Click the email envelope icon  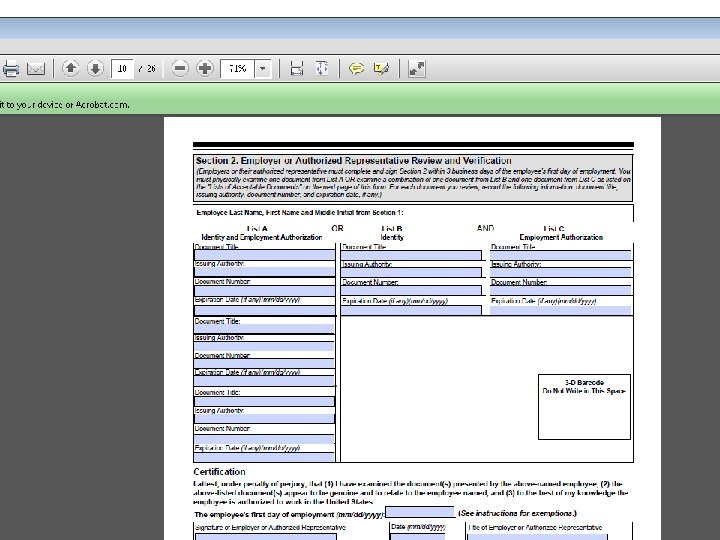pos(36,69)
